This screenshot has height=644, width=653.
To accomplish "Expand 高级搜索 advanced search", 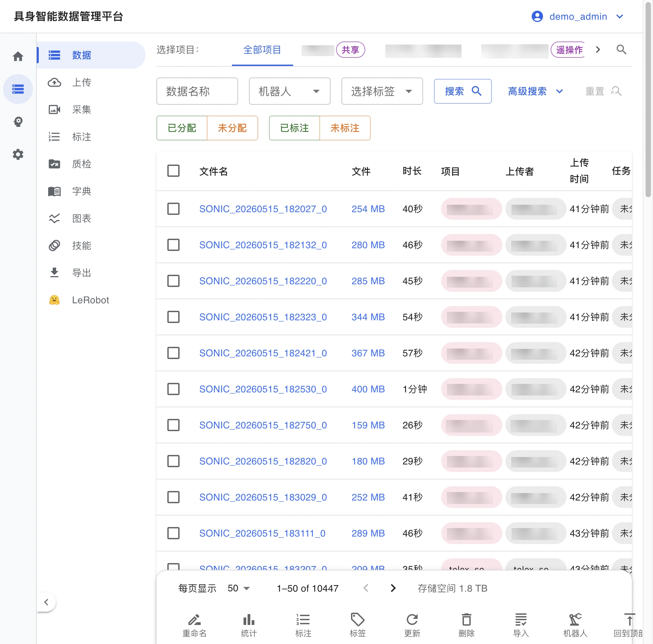I will point(535,91).
